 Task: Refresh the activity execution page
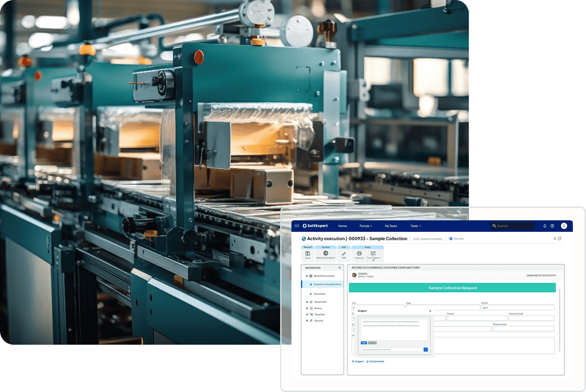(x=559, y=239)
